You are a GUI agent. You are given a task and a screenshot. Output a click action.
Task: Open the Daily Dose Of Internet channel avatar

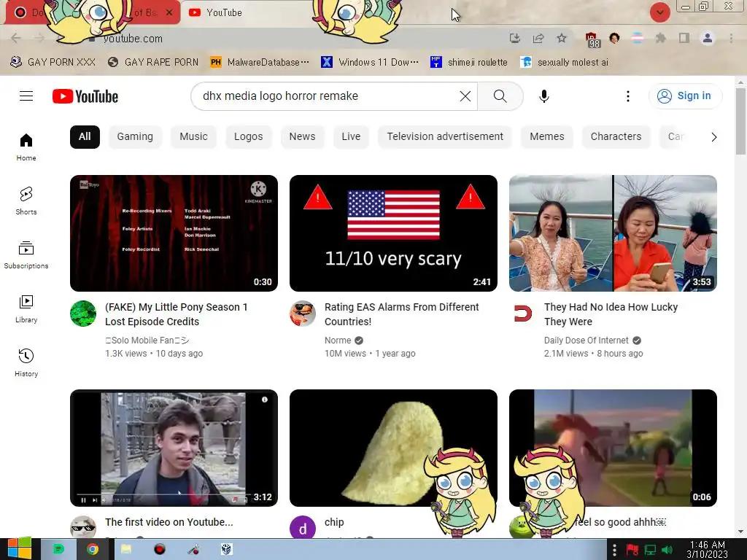tap(522, 314)
